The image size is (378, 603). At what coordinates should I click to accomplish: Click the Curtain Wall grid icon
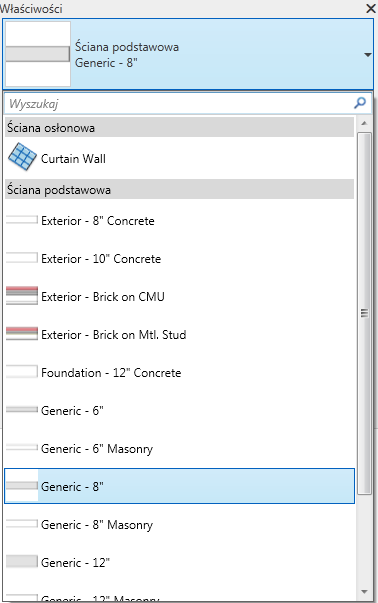pos(22,157)
